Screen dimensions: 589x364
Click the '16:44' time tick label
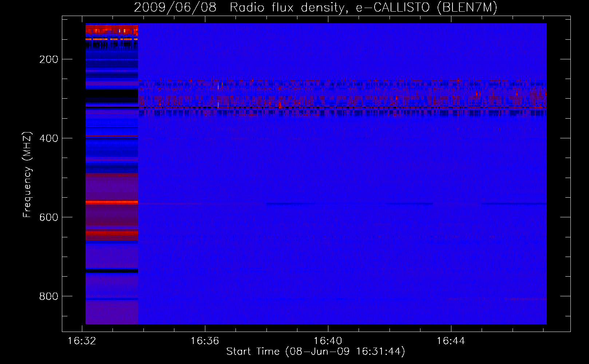tap(451, 341)
